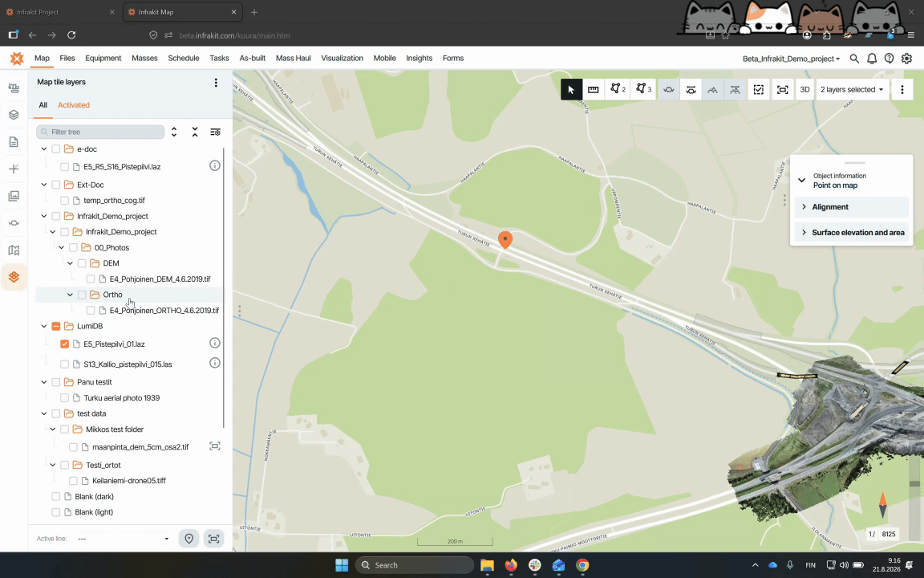Screen dimensions: 924x578
Task: Show info for E5_Pistepilvi_01.laz
Action: coord(215,344)
